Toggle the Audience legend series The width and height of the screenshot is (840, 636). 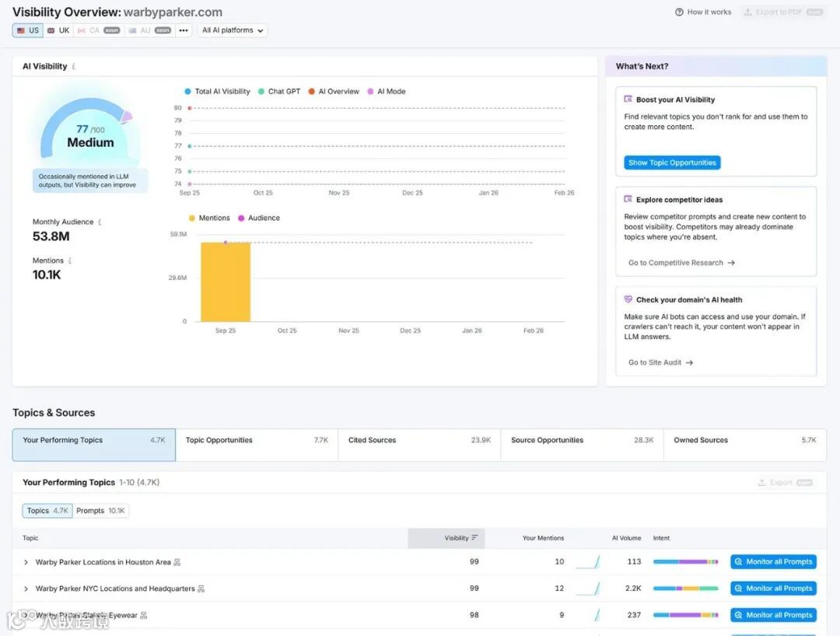click(x=259, y=218)
